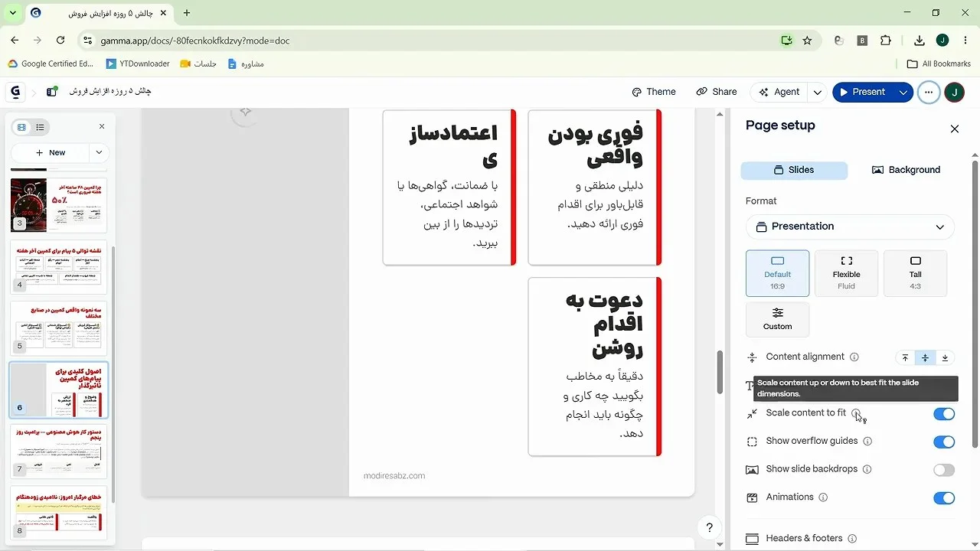
Task: Close the slide sidebar panel
Action: click(x=102, y=126)
